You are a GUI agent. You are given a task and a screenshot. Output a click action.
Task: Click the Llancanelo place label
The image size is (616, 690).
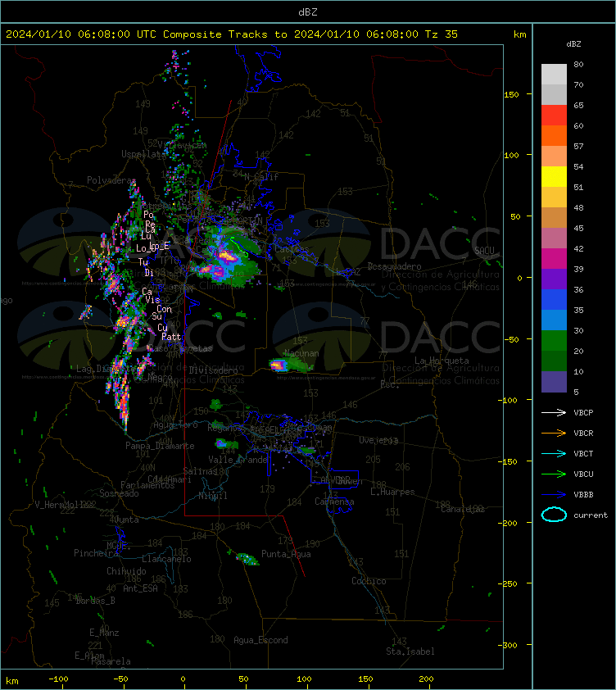click(x=166, y=559)
